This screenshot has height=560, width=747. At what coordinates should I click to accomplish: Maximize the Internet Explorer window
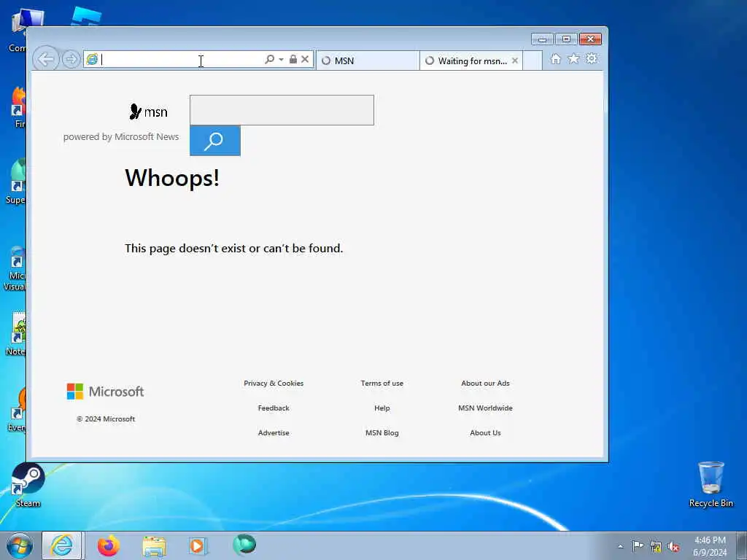tap(566, 39)
